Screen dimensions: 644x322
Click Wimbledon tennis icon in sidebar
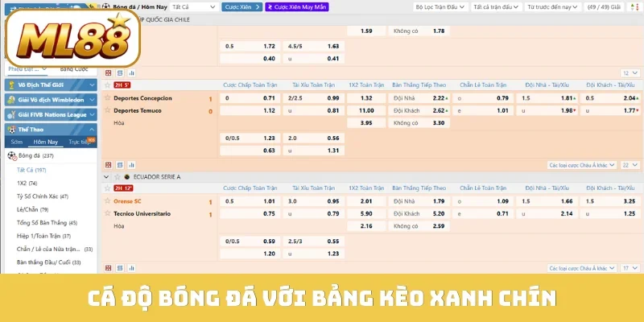coord(11,100)
